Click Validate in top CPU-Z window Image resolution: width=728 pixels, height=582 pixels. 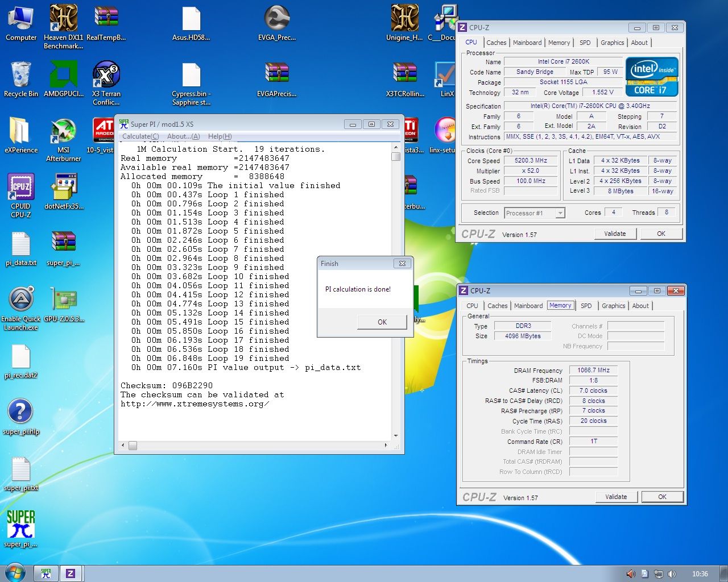click(615, 234)
